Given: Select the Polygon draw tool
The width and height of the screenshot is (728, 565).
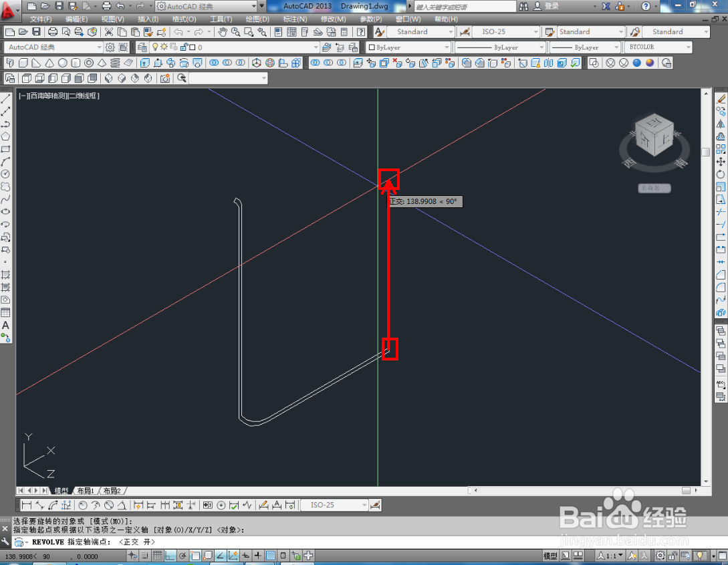Looking at the screenshot, I should [5, 136].
